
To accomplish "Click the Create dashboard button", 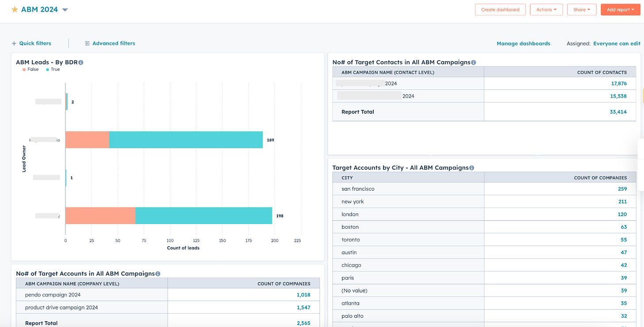I will pyautogui.click(x=500, y=10).
